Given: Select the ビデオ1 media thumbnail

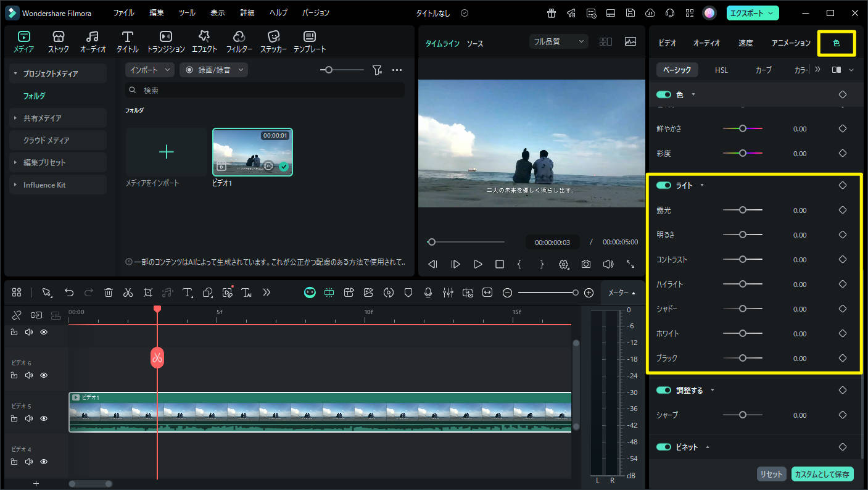Looking at the screenshot, I should [252, 152].
